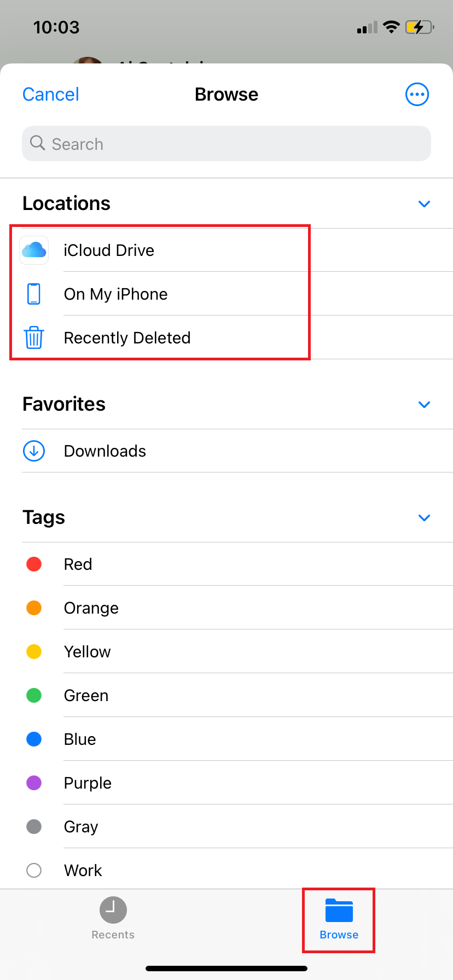Open the Downloads favorite folder

[104, 451]
